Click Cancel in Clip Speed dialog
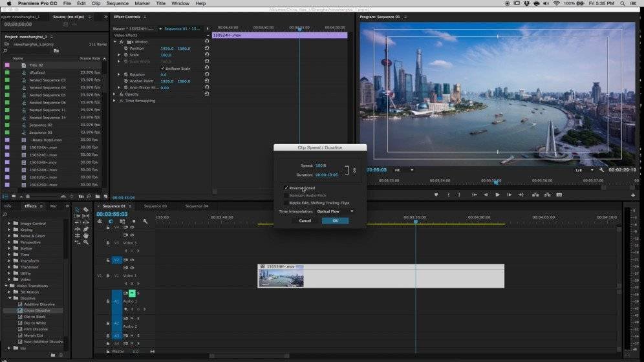644x362 pixels. [305, 220]
